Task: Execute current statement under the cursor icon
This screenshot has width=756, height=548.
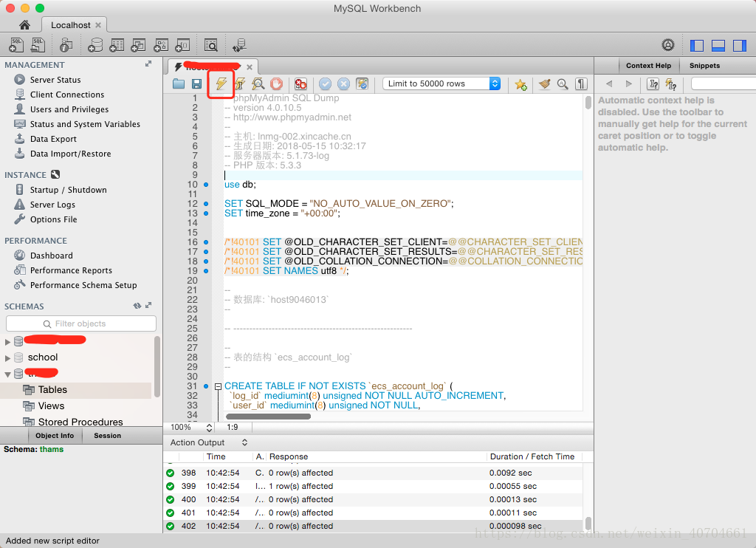Action: click(240, 84)
